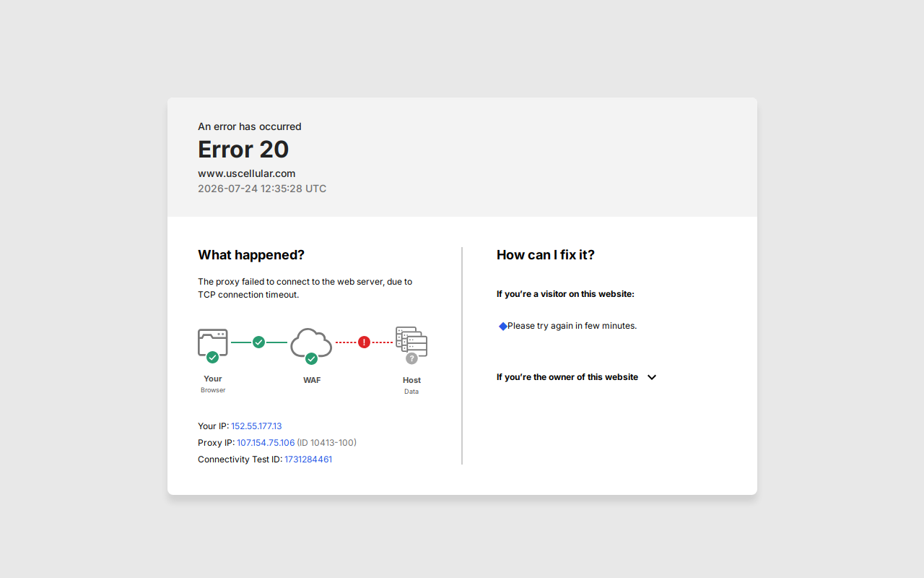Click the Error 20 heading
This screenshot has height=578, width=924.
coord(243,150)
